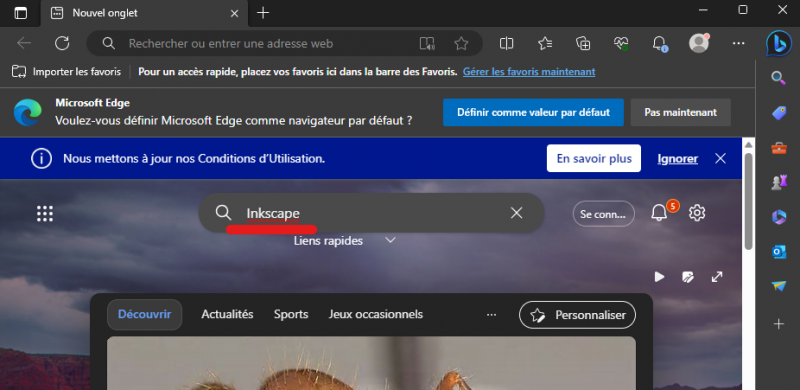Open Browser essentials heart icon
The width and height of the screenshot is (800, 390).
pyautogui.click(x=621, y=43)
